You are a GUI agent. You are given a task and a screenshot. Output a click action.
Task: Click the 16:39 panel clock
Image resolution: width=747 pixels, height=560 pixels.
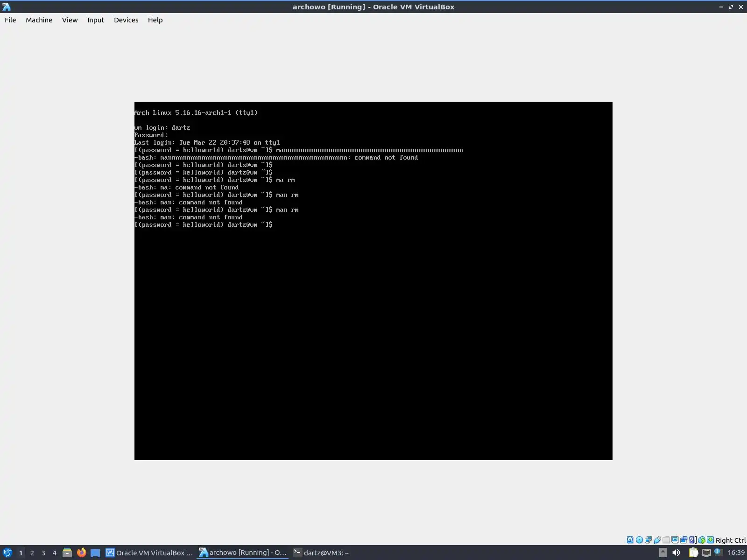point(736,553)
